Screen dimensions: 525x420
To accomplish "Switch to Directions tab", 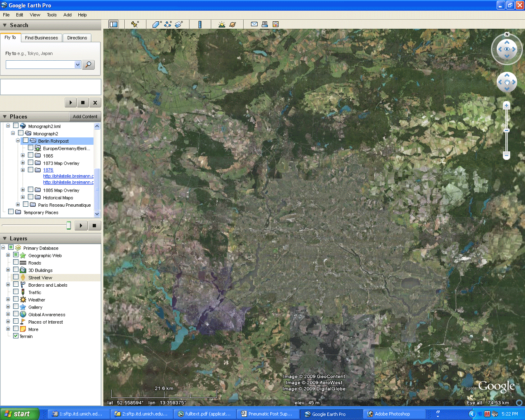I will click(77, 38).
